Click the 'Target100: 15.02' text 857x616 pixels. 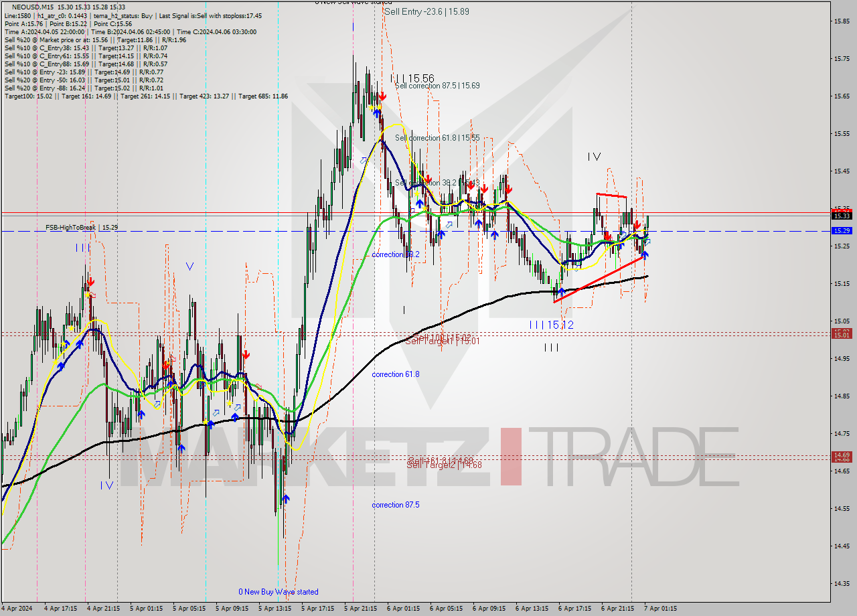(x=29, y=96)
